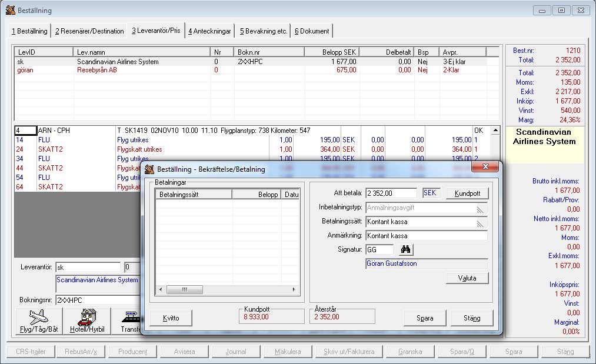Click the Kundpott button
This screenshot has height=364, width=596.
[467, 193]
